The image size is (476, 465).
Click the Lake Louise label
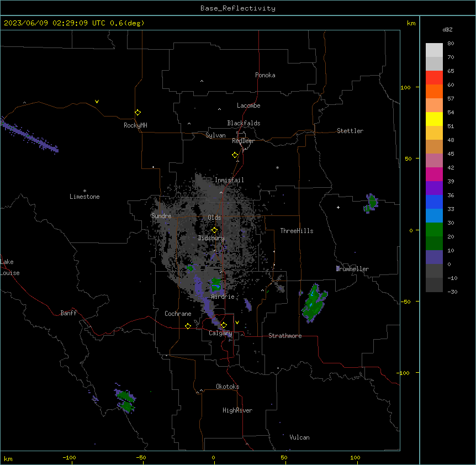pyautogui.click(x=10, y=267)
